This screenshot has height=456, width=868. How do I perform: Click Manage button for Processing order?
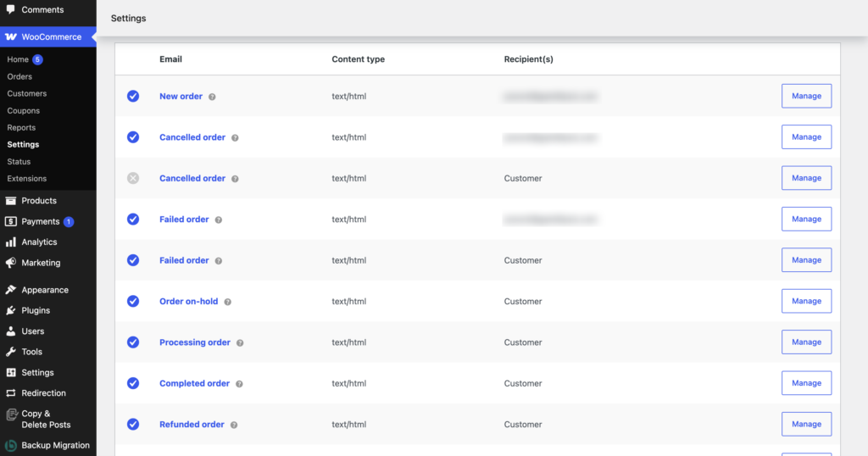[807, 342]
